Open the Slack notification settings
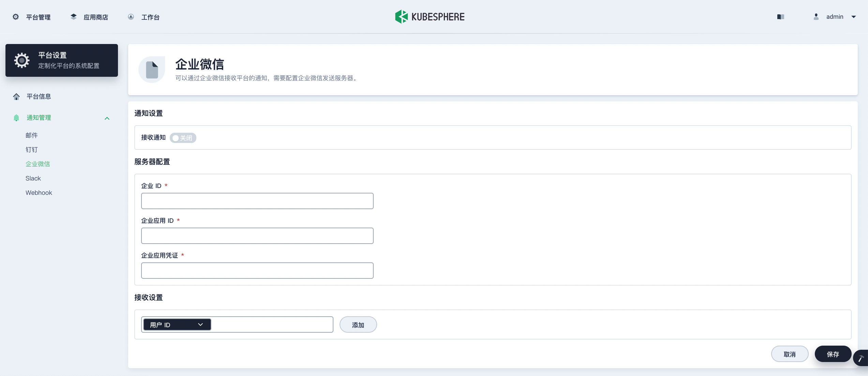The width and height of the screenshot is (868, 376). pos(33,178)
